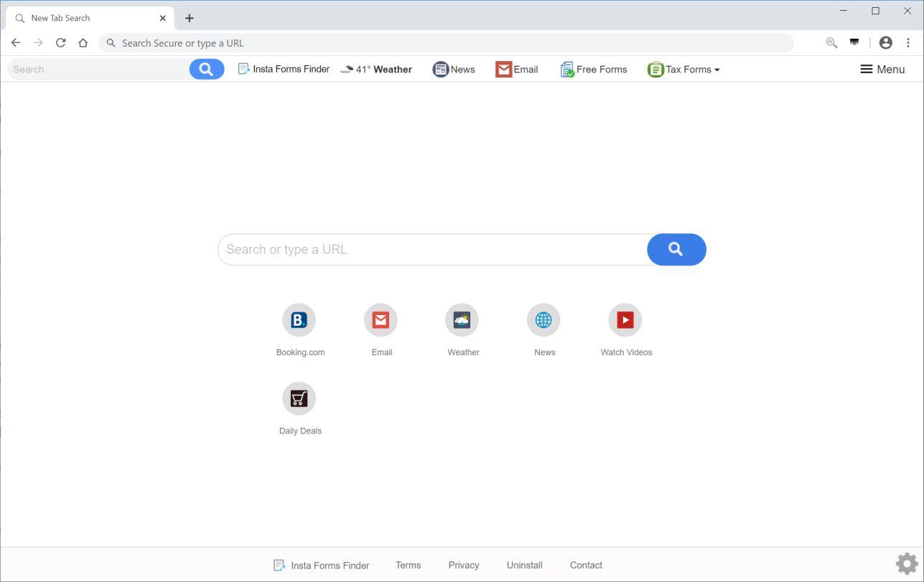924x582 pixels.
Task: Switch to the New Tab Search tab
Action: 86,17
